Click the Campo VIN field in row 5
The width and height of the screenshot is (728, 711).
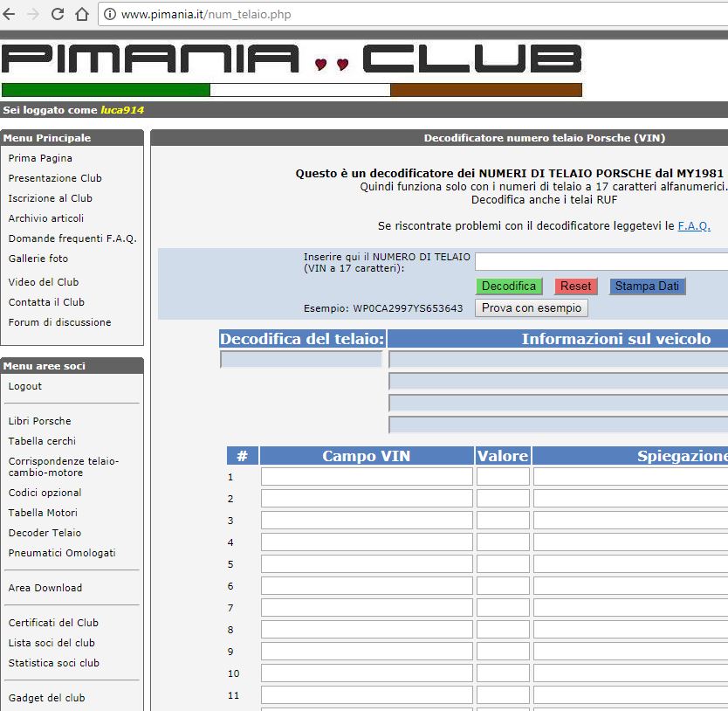click(367, 564)
